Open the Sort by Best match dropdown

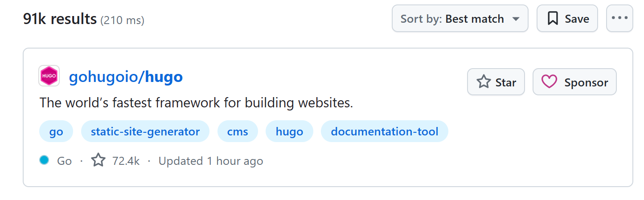point(460,19)
